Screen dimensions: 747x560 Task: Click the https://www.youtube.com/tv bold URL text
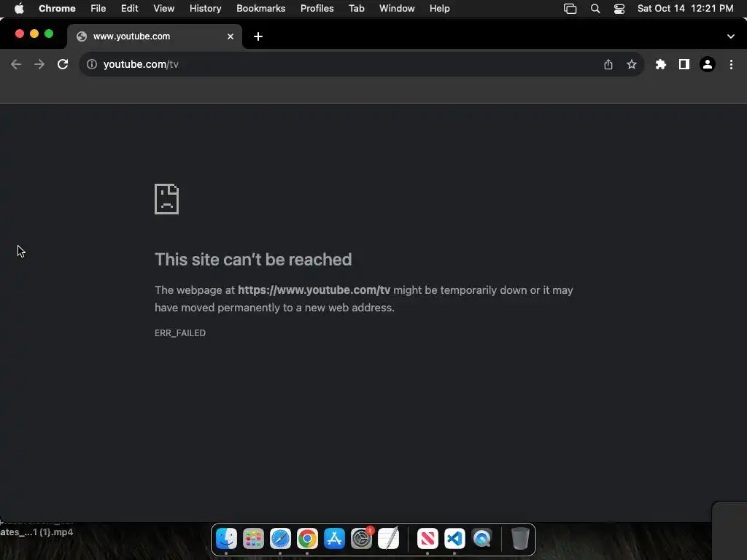tap(314, 290)
